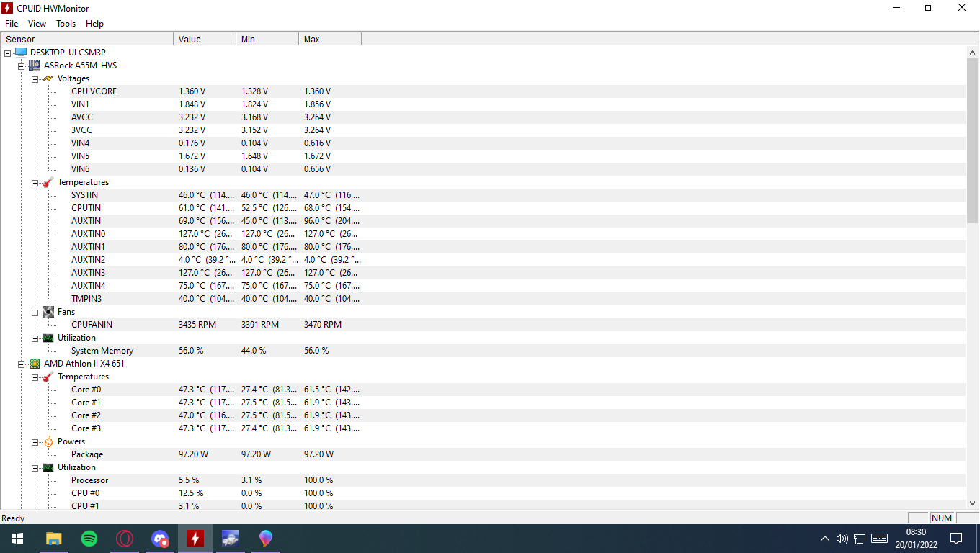Image resolution: width=980 pixels, height=553 pixels.
Task: Click the vertical scrollbar up arrow
Action: point(973,52)
